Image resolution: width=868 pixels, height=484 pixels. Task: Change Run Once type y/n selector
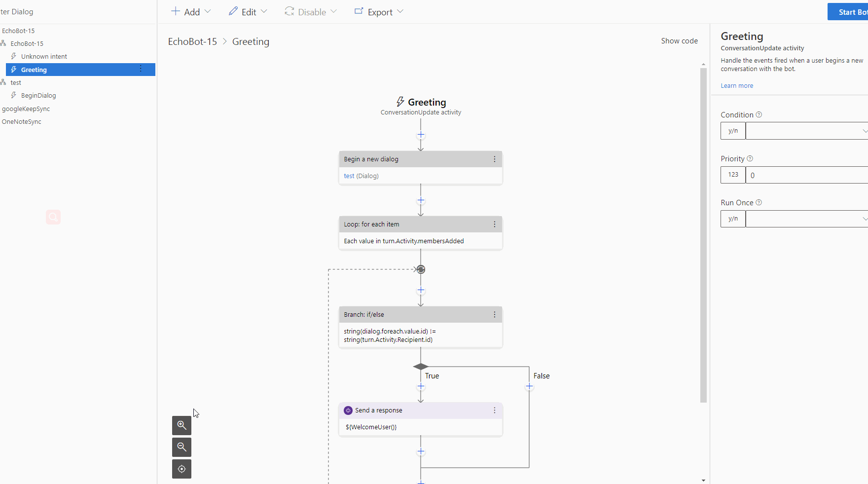[733, 219]
